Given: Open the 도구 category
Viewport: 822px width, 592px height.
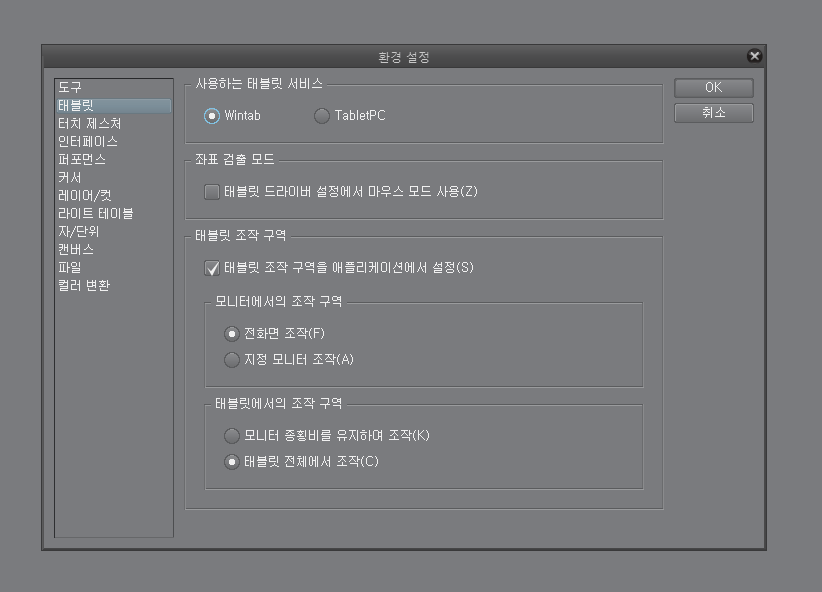Looking at the screenshot, I should point(114,88).
